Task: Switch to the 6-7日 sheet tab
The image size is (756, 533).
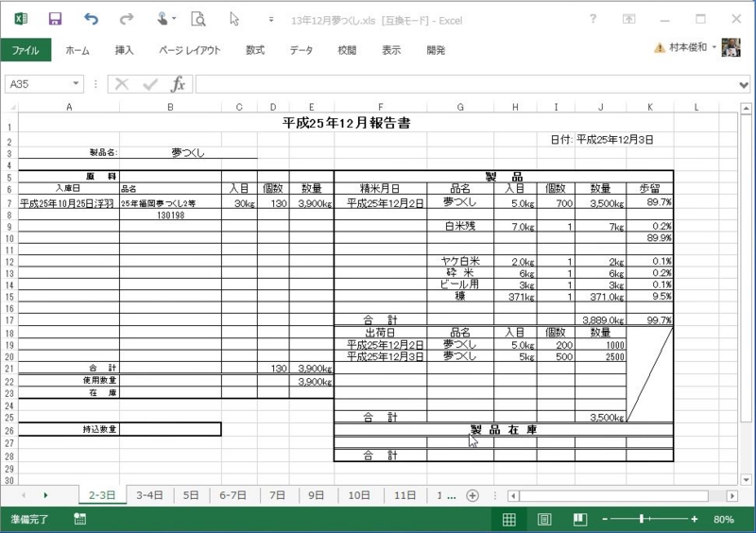Action: tap(233, 495)
